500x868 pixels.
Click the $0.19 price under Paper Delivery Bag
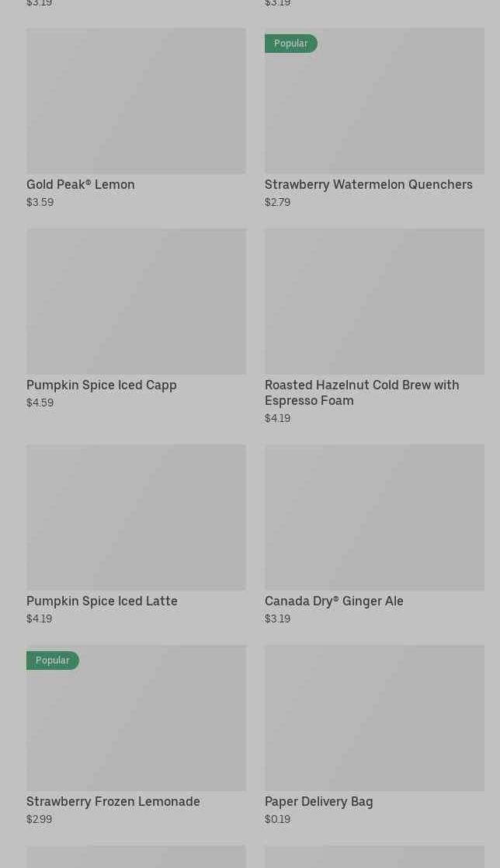[x=277, y=819]
